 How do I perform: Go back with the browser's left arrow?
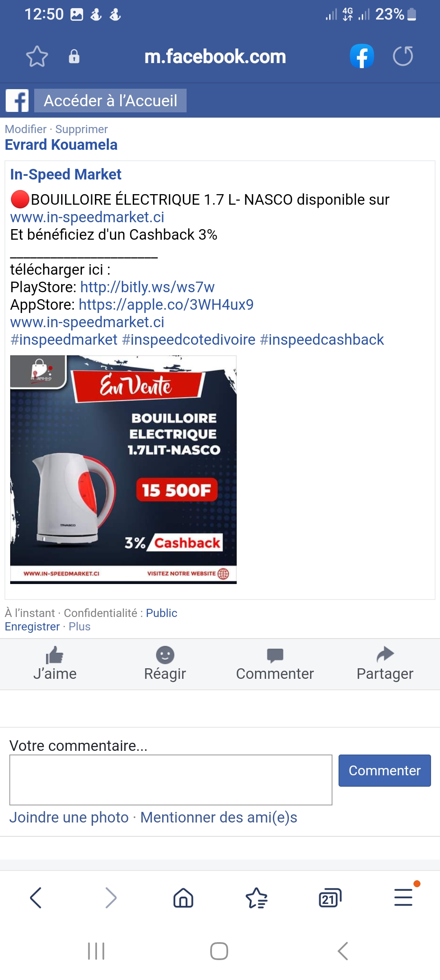pos(36,897)
